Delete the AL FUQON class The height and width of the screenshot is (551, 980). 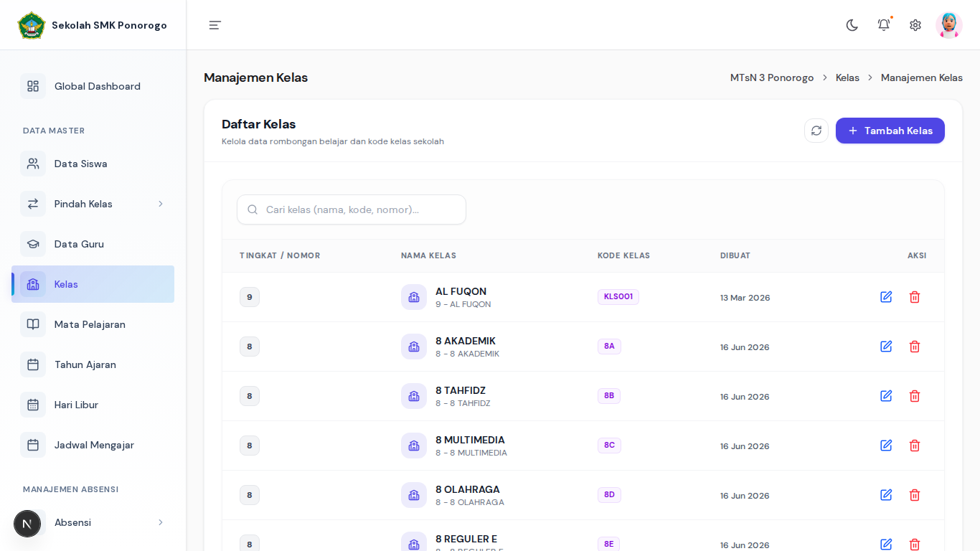point(915,297)
